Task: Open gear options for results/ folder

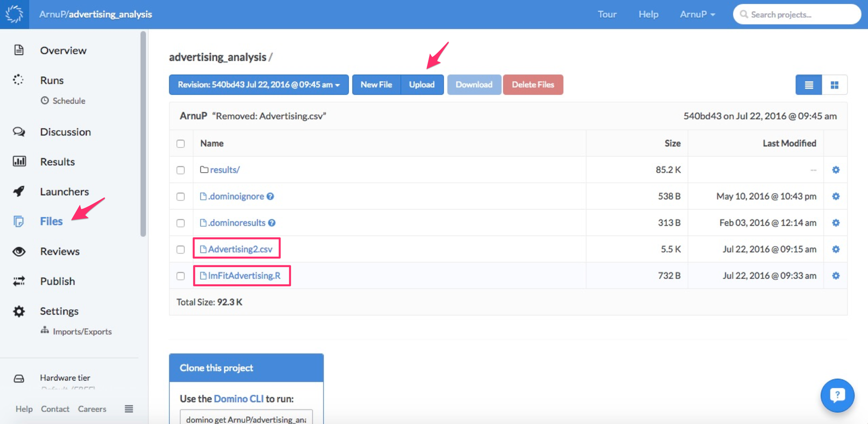Action: [836, 170]
